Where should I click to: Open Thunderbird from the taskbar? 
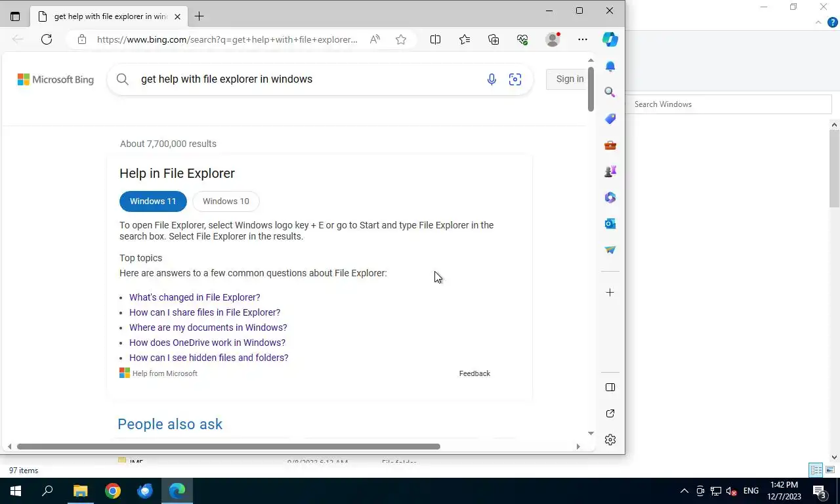[145, 491]
